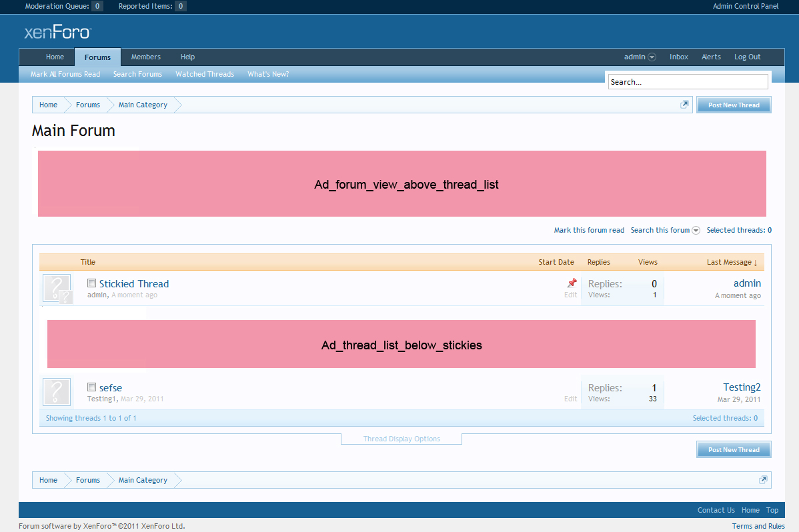This screenshot has width=799, height=532.
Task: Click the Moderation Queue counter
Action: [x=97, y=6]
